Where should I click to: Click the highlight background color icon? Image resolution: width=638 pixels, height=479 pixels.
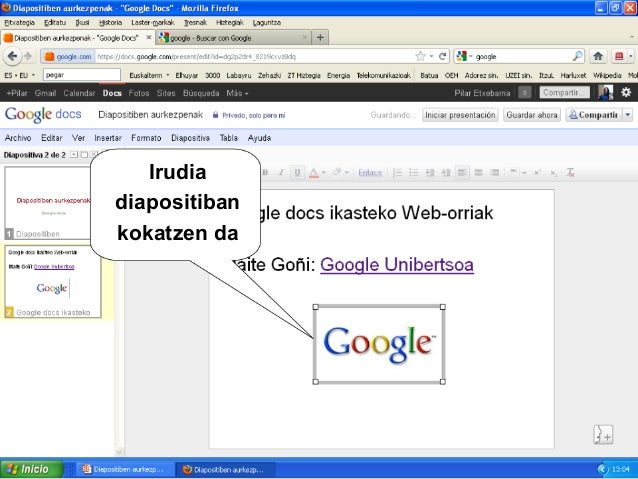[x=336, y=173]
